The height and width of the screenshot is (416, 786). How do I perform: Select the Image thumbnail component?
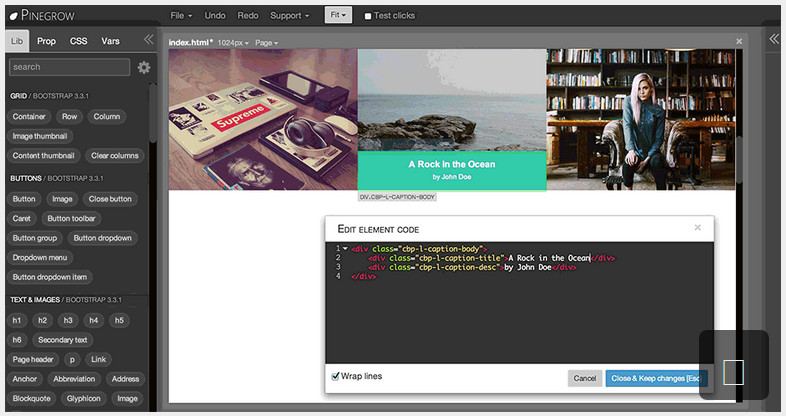40,136
